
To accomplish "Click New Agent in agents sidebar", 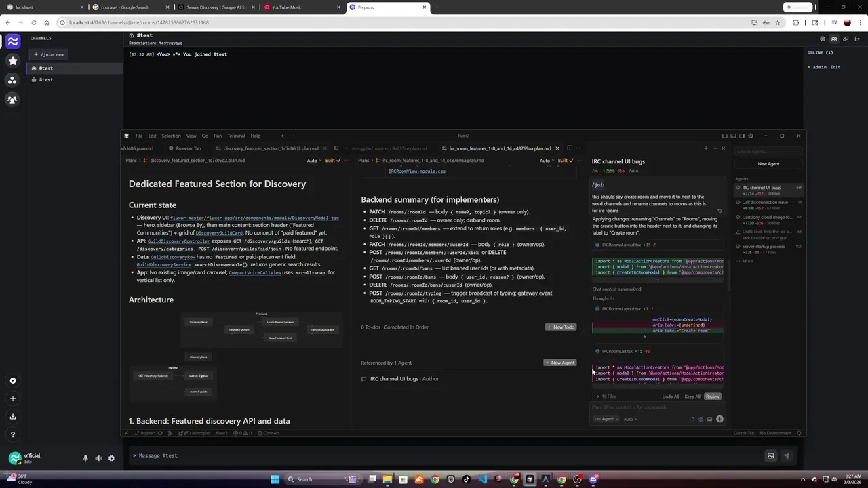I will click(768, 163).
